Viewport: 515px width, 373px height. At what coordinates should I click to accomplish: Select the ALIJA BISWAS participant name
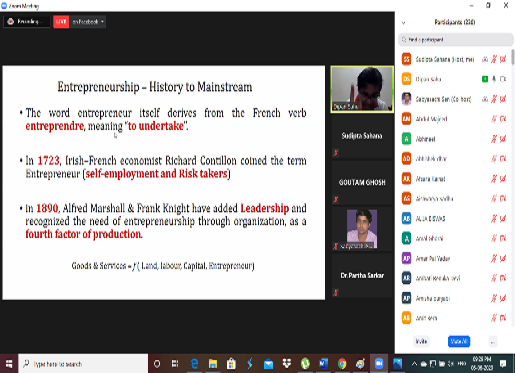(x=430, y=219)
